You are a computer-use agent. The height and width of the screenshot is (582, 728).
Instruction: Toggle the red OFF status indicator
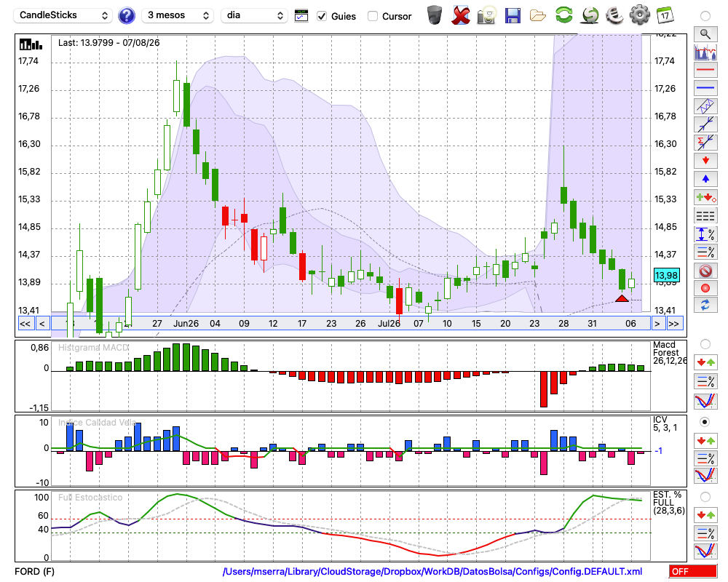click(x=693, y=571)
